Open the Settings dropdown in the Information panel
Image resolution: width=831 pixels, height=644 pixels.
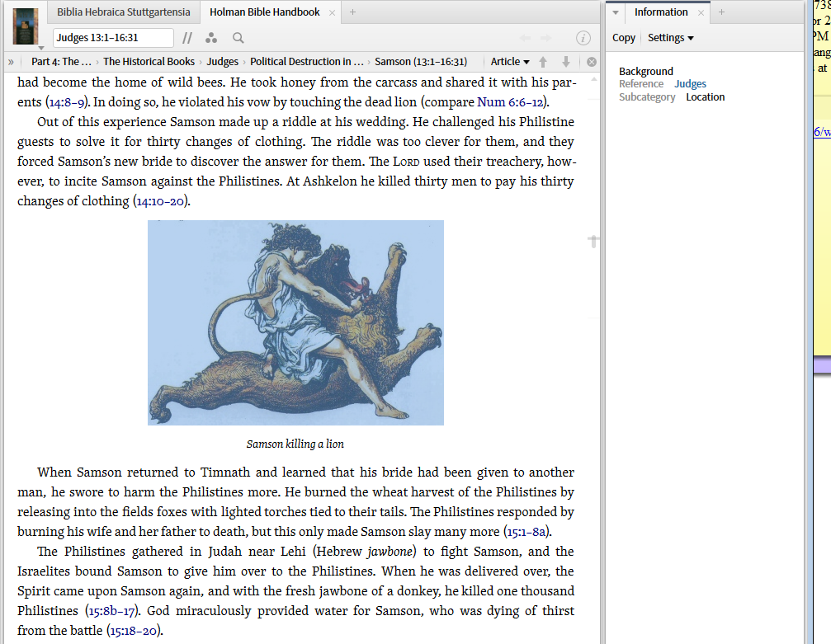670,38
